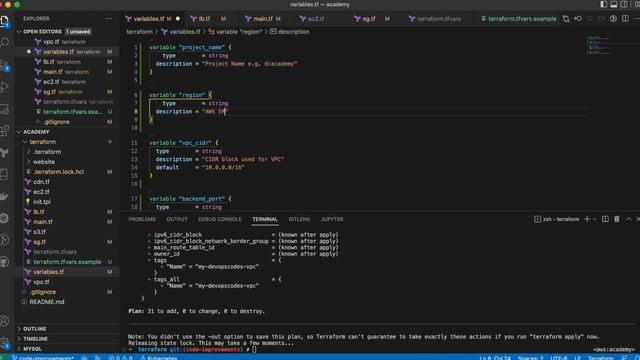The width and height of the screenshot is (640, 360).
Task: Split the terminal panel
Action: [x=605, y=219]
